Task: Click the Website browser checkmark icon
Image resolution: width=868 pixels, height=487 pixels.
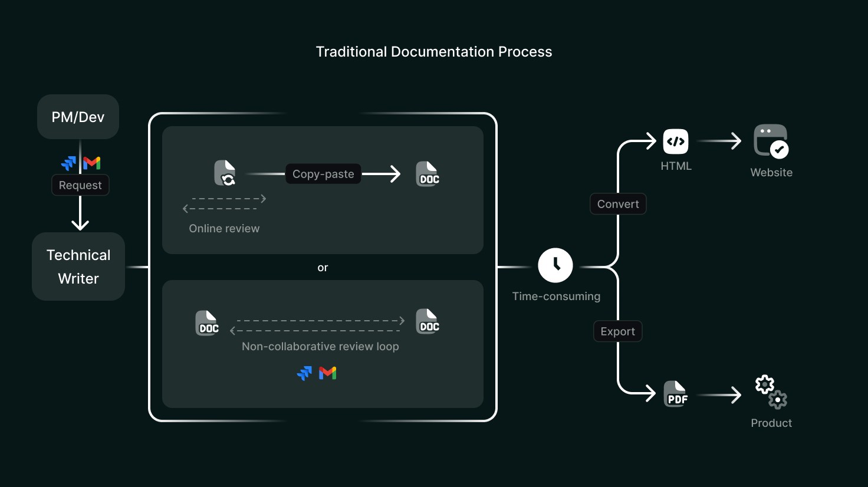Action: (771, 142)
